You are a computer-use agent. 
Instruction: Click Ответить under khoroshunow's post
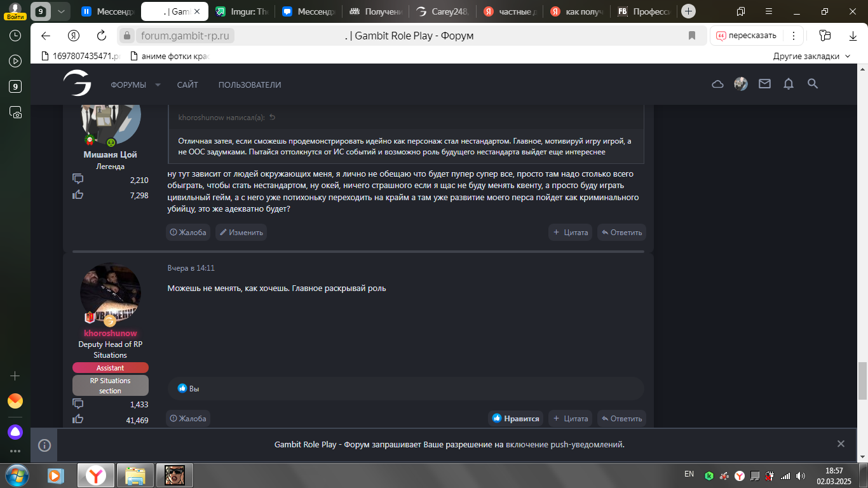point(621,419)
